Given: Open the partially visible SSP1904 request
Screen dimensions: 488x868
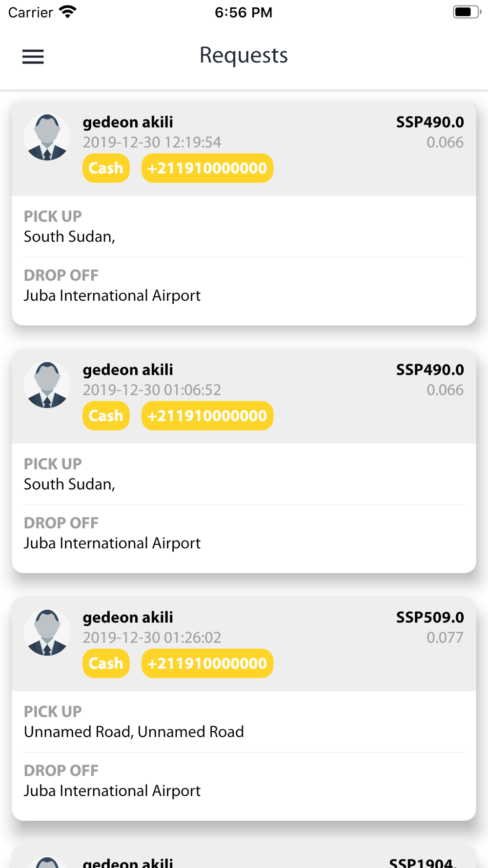Looking at the screenshot, I should point(244,856).
